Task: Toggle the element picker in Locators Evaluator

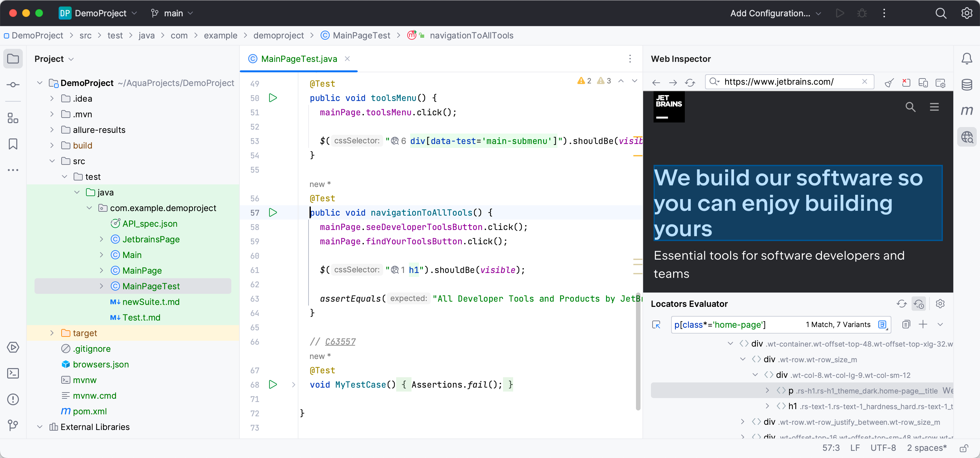Action: coord(656,324)
